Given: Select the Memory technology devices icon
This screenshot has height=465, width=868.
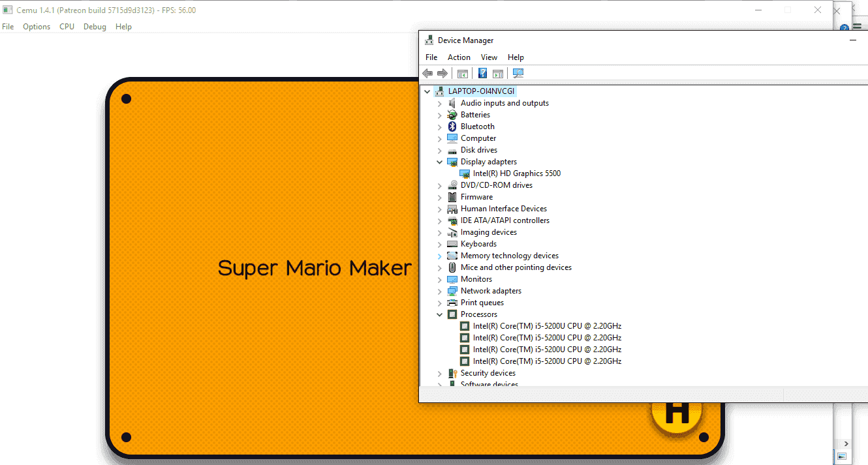Looking at the screenshot, I should click(452, 256).
